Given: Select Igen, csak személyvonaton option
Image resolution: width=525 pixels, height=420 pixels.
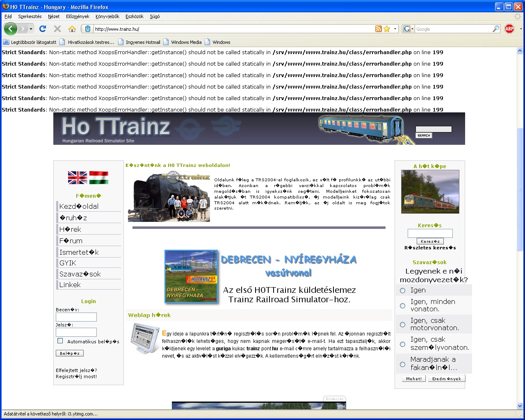Looking at the screenshot, I should [402, 344].
